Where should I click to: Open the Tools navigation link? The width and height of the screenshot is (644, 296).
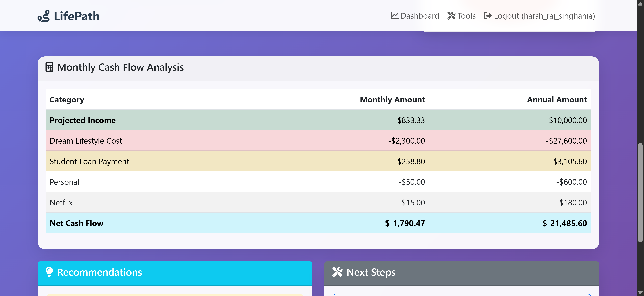[x=466, y=16]
